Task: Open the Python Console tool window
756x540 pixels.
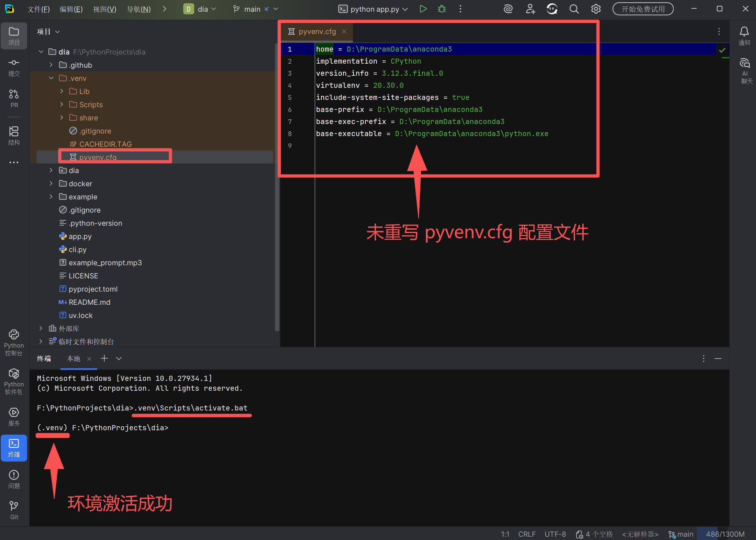Action: tap(14, 343)
